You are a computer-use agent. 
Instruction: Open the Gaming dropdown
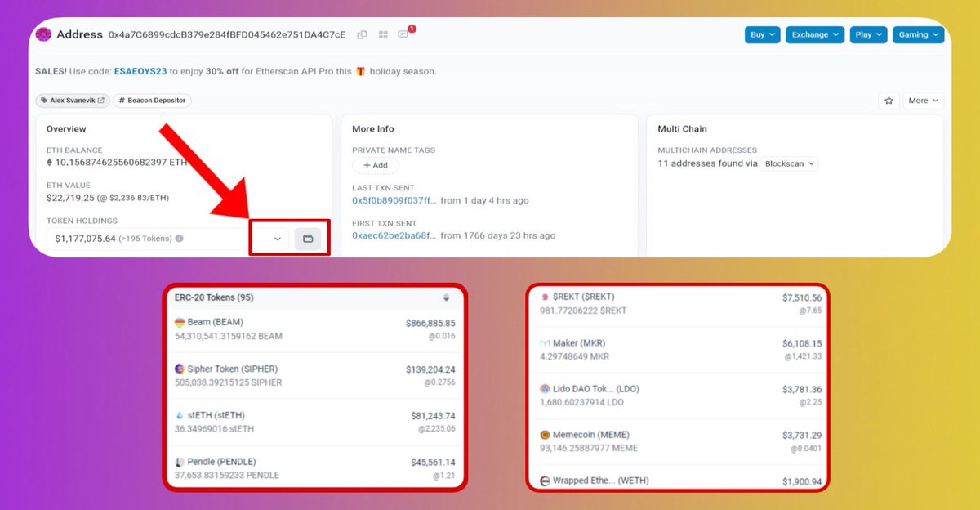(918, 35)
